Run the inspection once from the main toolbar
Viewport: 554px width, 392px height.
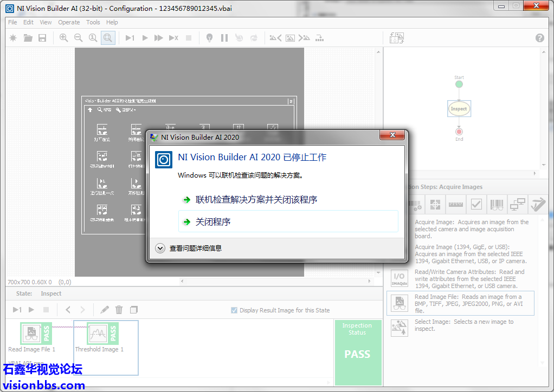click(130, 38)
